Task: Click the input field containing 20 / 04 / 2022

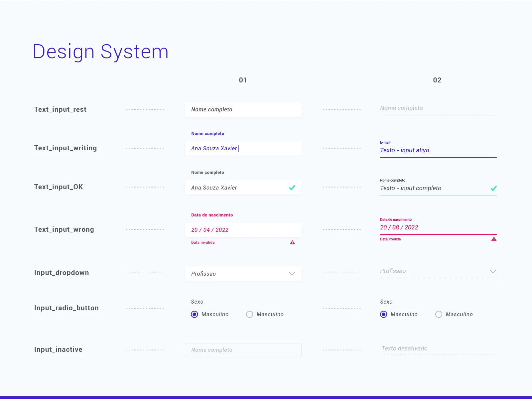Action: click(243, 230)
